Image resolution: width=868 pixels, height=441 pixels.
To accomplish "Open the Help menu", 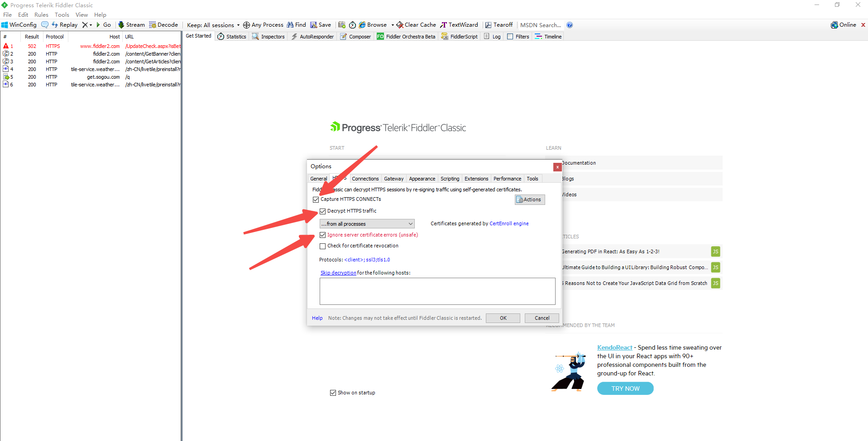I will pos(100,15).
